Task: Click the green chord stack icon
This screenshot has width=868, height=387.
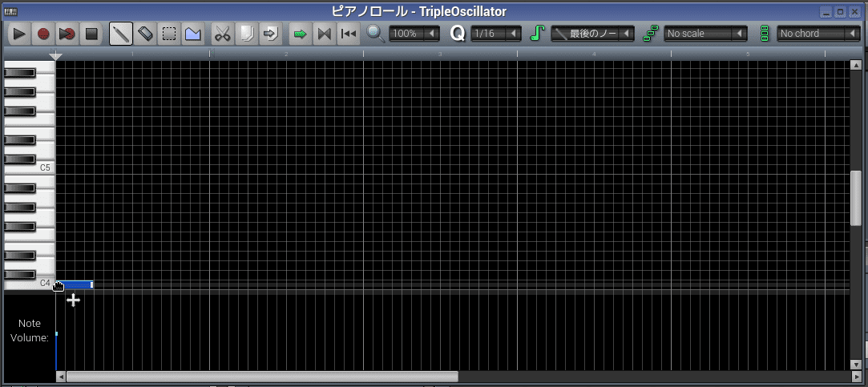Action: 765,33
